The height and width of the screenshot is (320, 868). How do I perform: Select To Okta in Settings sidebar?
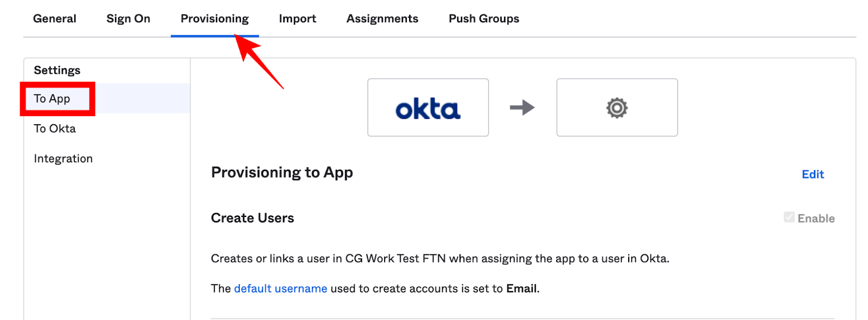pos(55,129)
